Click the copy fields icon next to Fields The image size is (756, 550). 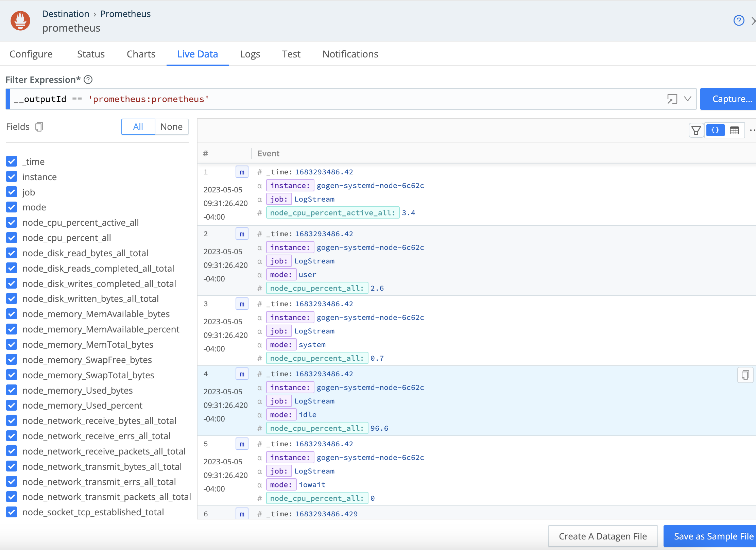39,127
